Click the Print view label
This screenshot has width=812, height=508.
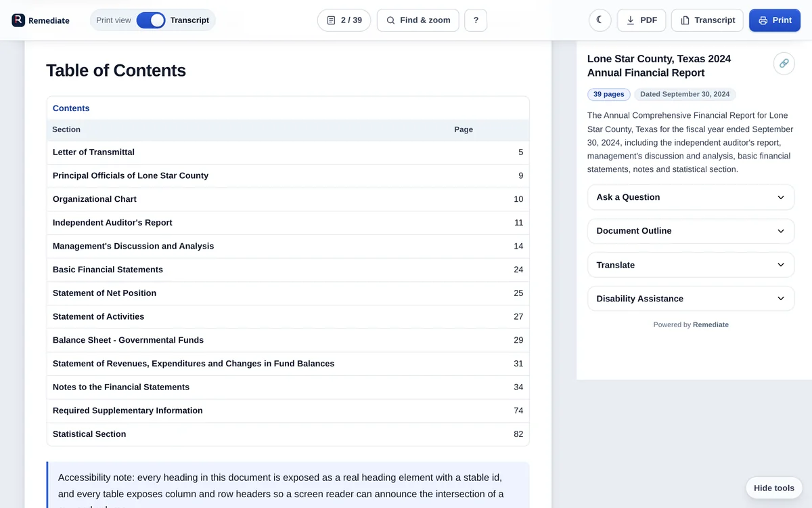point(114,20)
